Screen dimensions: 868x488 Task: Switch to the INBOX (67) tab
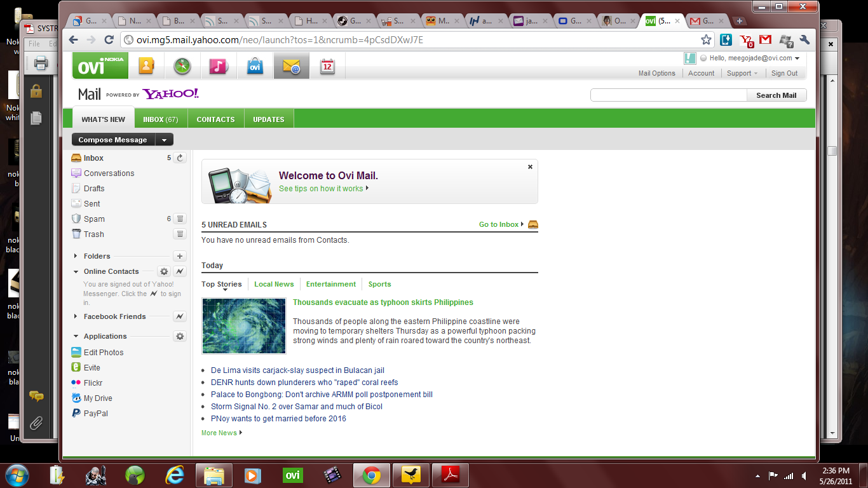click(x=161, y=119)
